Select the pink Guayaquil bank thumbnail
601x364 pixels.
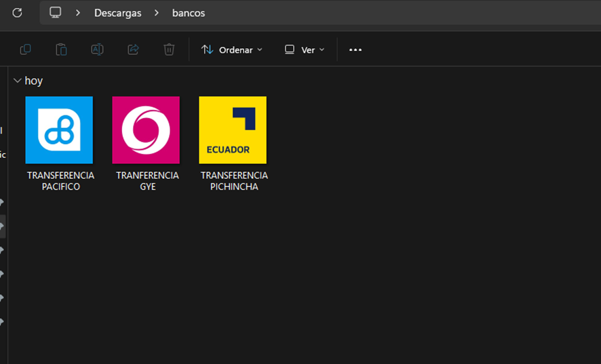pos(146,130)
